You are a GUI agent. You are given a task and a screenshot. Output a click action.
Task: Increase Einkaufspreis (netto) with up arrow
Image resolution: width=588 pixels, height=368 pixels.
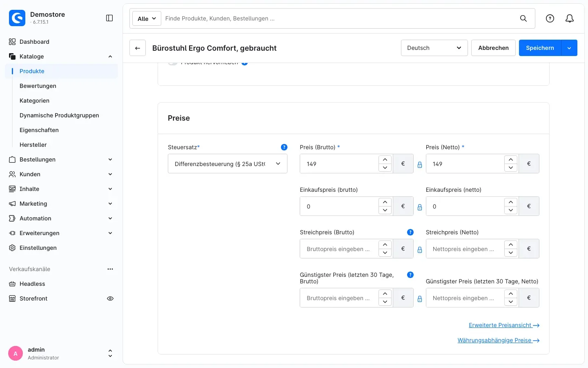(511, 202)
